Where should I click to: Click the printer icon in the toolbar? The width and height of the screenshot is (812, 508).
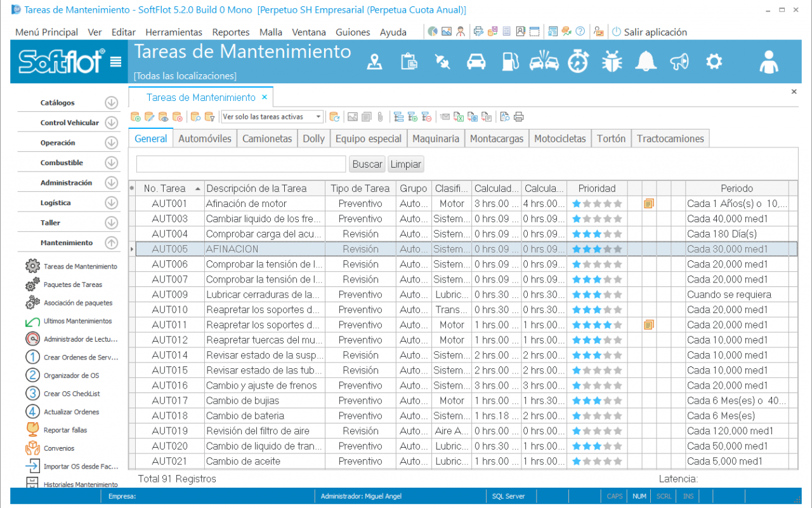coord(519,117)
